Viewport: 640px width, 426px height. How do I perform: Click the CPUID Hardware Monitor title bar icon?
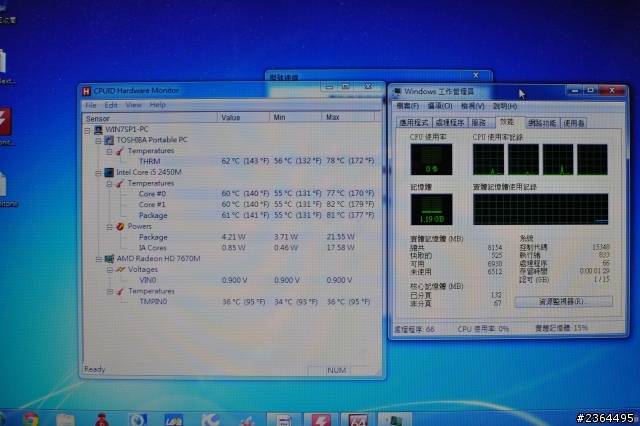pyautogui.click(x=86, y=91)
